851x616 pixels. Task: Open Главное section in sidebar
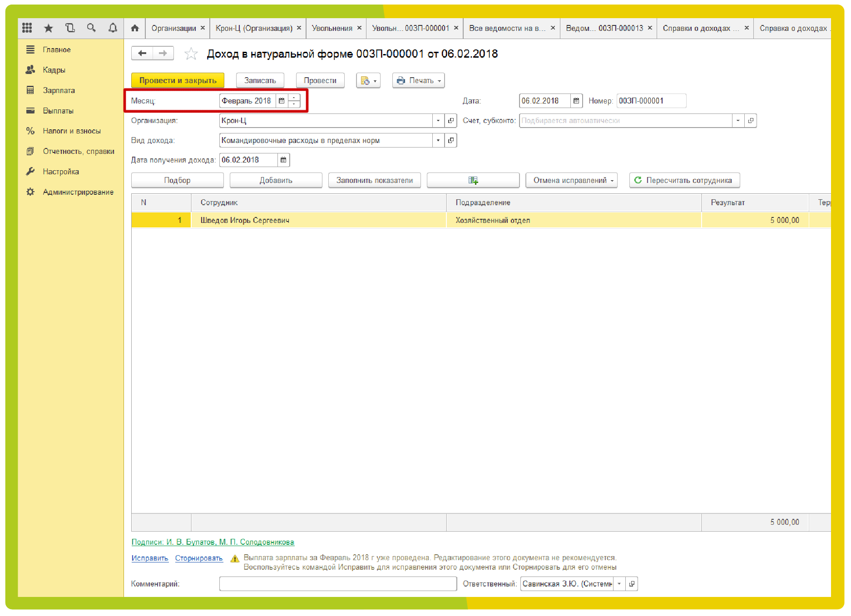[57, 49]
